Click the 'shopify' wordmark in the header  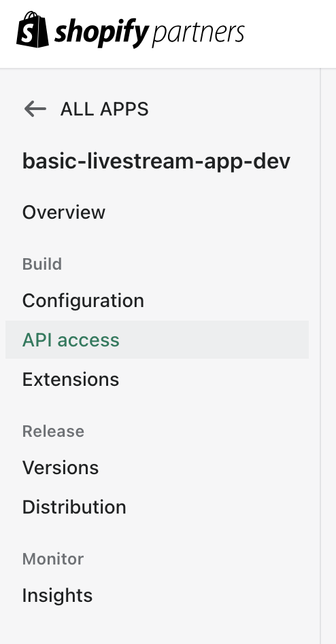click(101, 33)
